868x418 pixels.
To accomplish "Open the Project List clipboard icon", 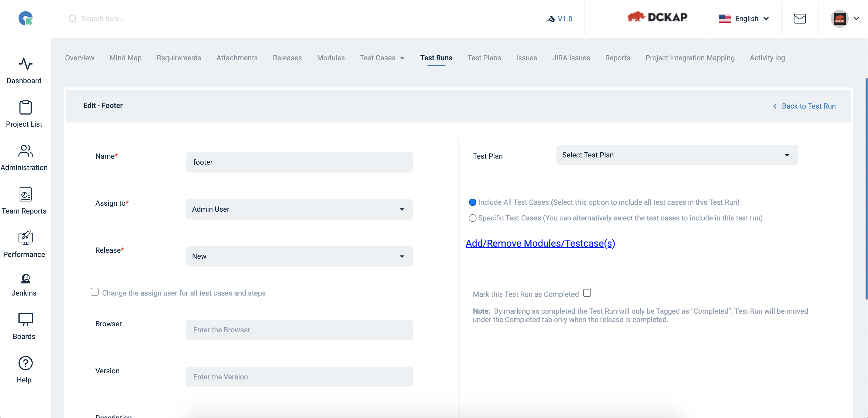I will point(25,108).
